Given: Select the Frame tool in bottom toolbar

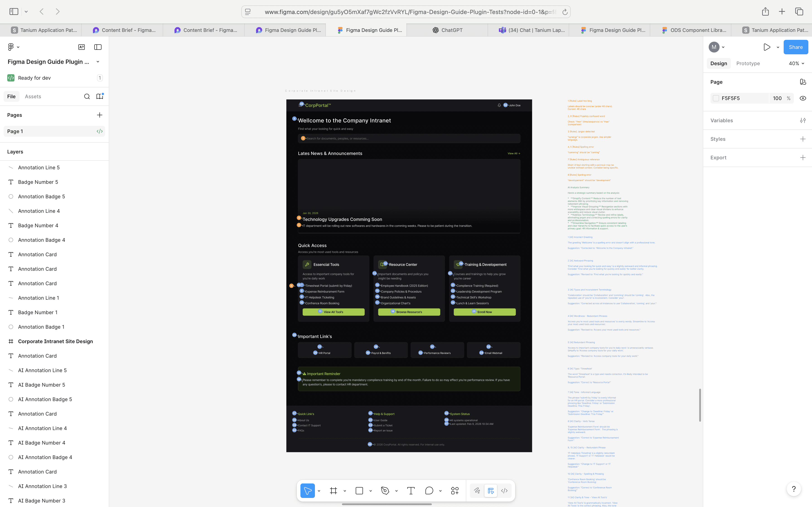Looking at the screenshot, I should tap(333, 490).
